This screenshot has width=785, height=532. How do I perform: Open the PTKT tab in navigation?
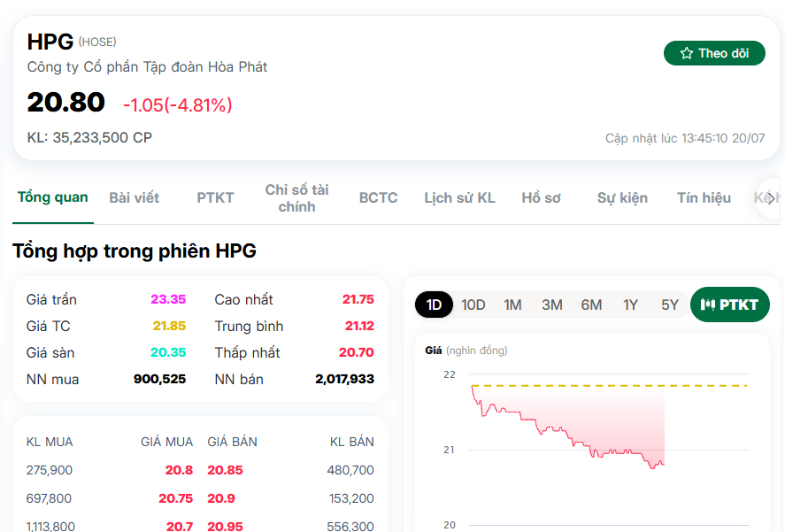click(215, 198)
